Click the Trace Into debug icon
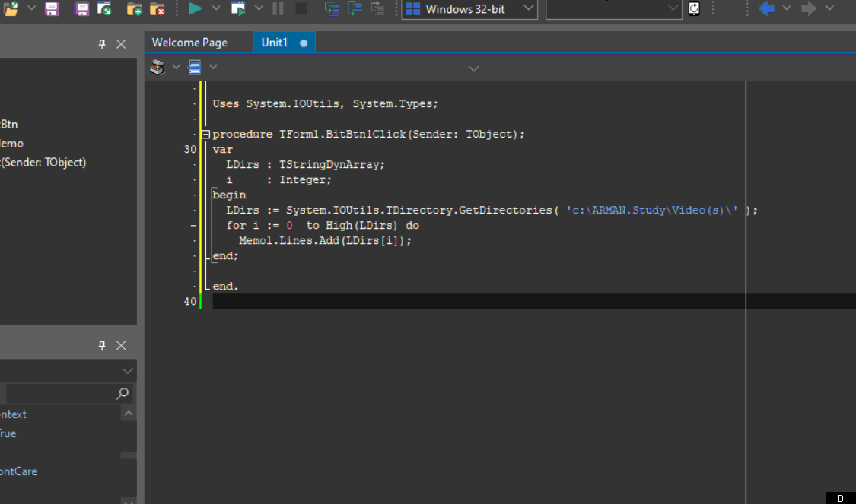 tap(332, 8)
